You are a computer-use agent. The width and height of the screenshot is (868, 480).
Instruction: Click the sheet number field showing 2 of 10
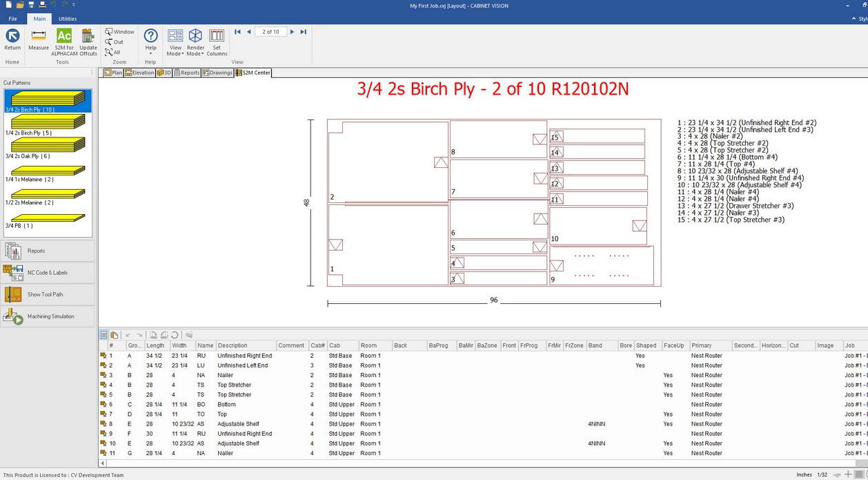pyautogui.click(x=271, y=32)
